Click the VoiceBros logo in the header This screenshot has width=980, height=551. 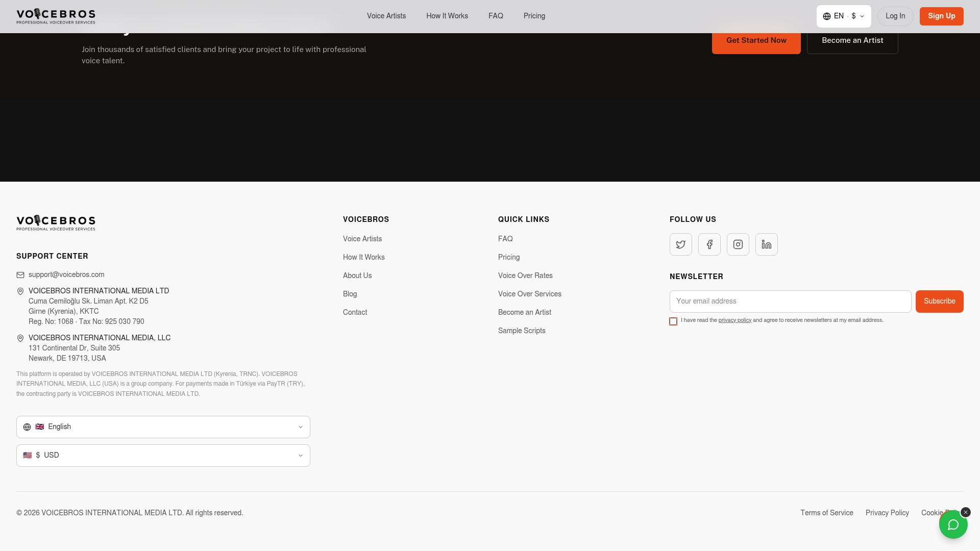56,16
